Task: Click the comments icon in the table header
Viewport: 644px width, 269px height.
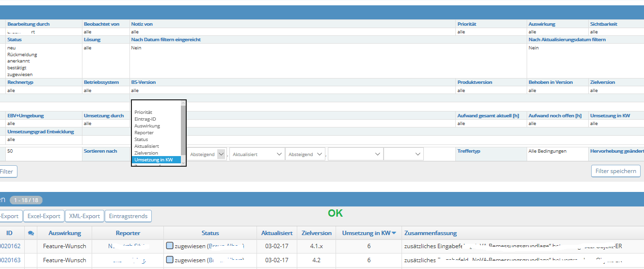Action: tap(31, 233)
